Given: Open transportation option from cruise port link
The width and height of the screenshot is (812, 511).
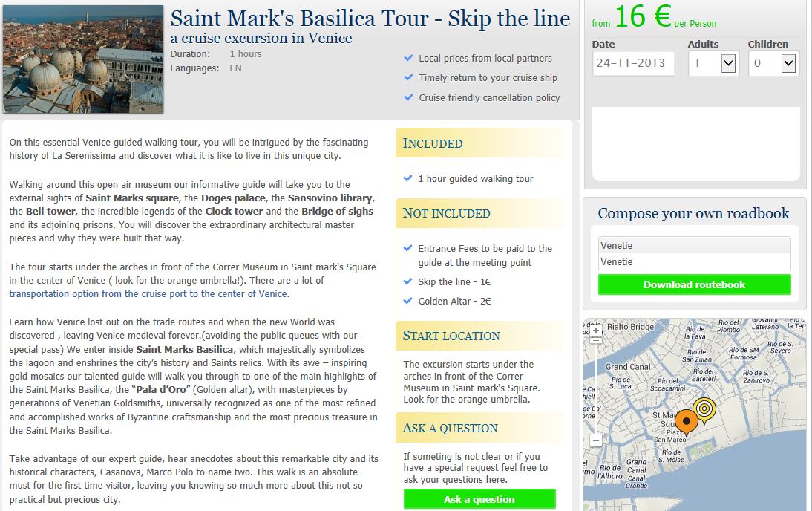Looking at the screenshot, I should (x=148, y=294).
